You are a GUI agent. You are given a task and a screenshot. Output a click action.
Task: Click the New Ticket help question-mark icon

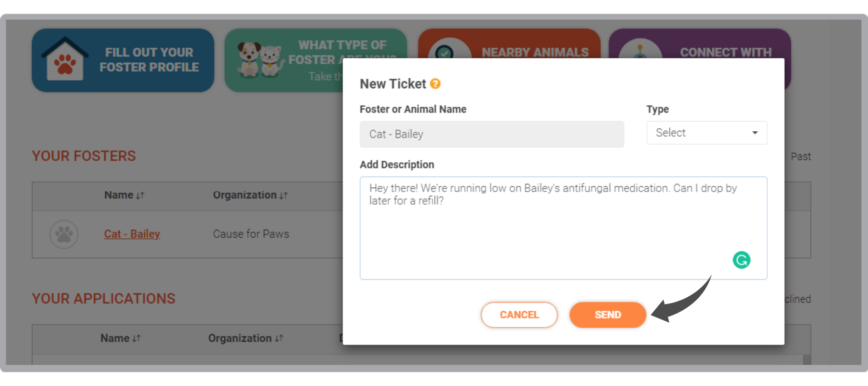point(435,84)
